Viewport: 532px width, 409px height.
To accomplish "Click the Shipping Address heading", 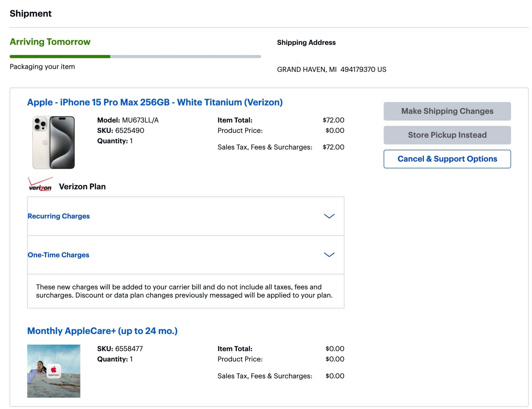I will 306,43.
